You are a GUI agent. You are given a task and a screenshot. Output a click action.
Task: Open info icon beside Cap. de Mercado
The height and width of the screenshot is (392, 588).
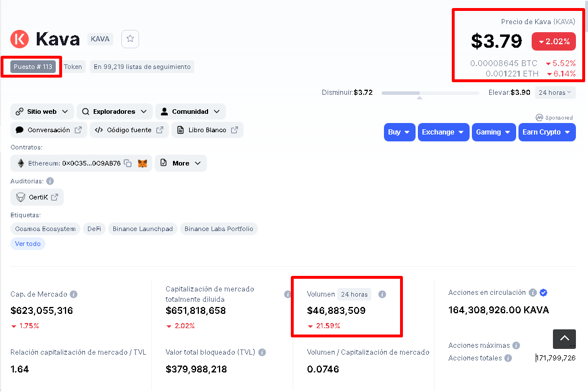(x=74, y=294)
